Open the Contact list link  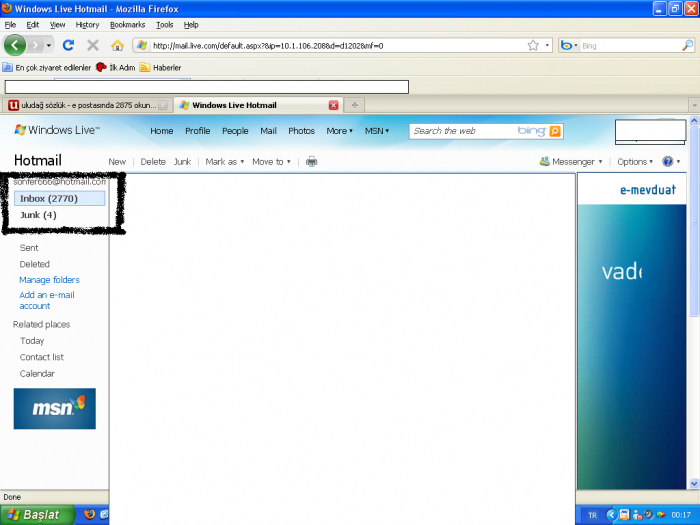(x=42, y=357)
